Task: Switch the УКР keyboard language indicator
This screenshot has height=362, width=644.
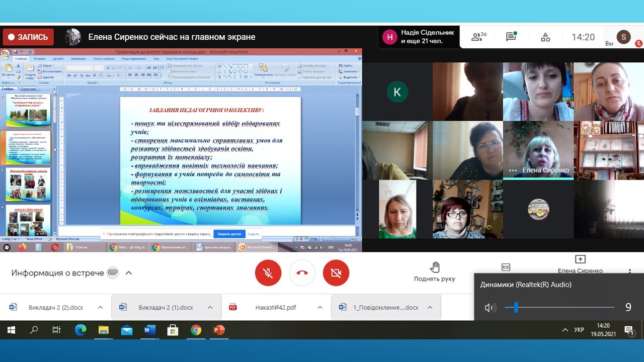Action: pos(579,330)
